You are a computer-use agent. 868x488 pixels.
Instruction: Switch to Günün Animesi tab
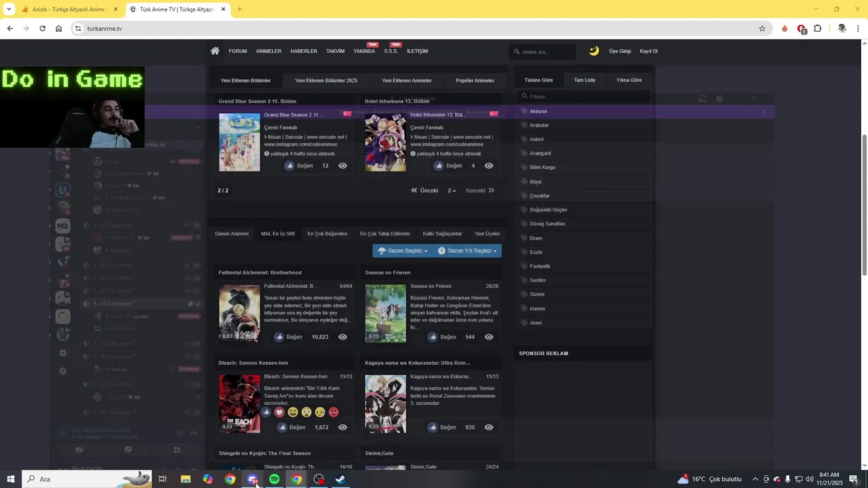232,234
